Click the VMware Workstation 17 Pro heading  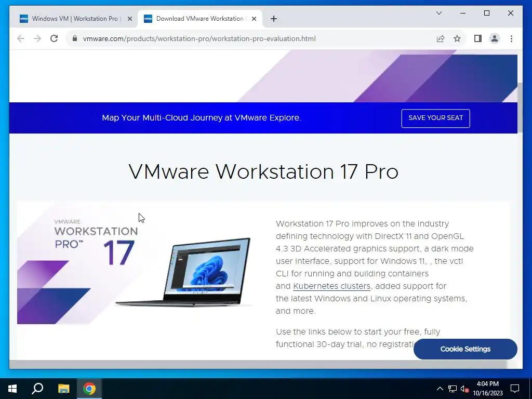(x=263, y=171)
